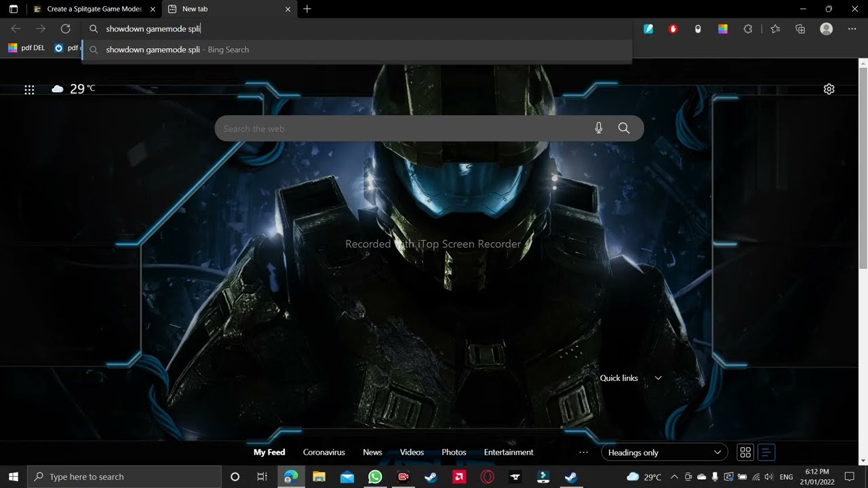This screenshot has width=868, height=488.
Task: Go back to previous page
Action: tap(16, 28)
